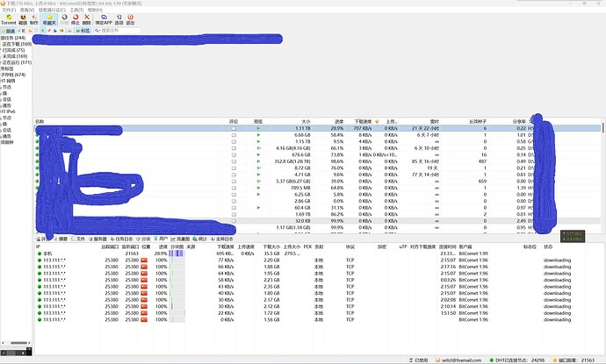Click the 频道 channel button
The height and width of the screenshot is (364, 606).
(8, 31)
